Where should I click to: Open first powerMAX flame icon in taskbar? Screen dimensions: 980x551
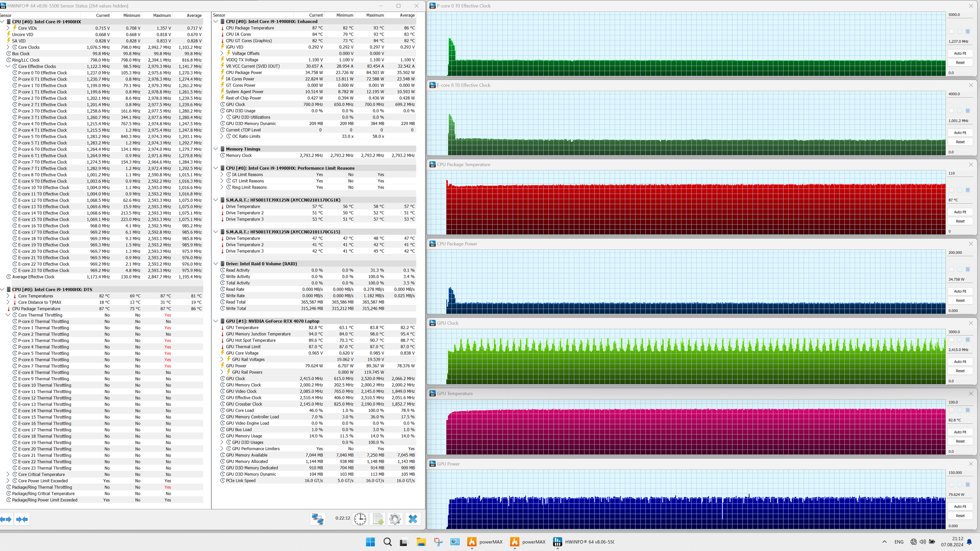point(472,542)
